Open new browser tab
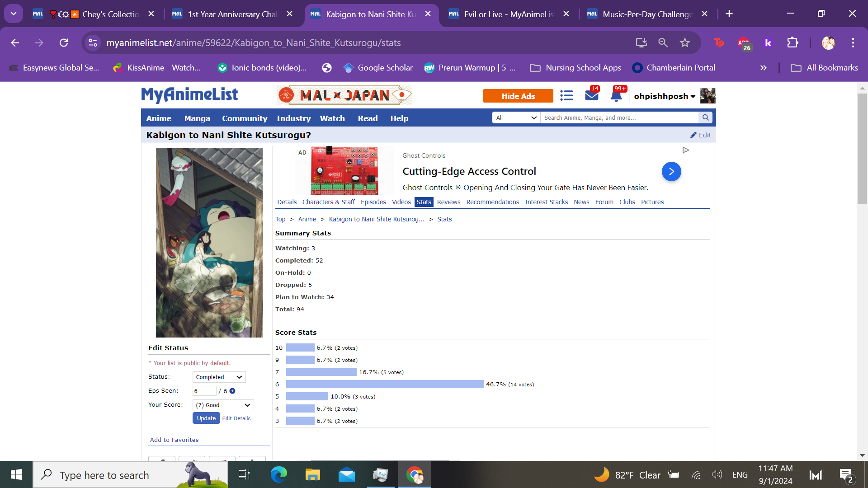 (729, 14)
